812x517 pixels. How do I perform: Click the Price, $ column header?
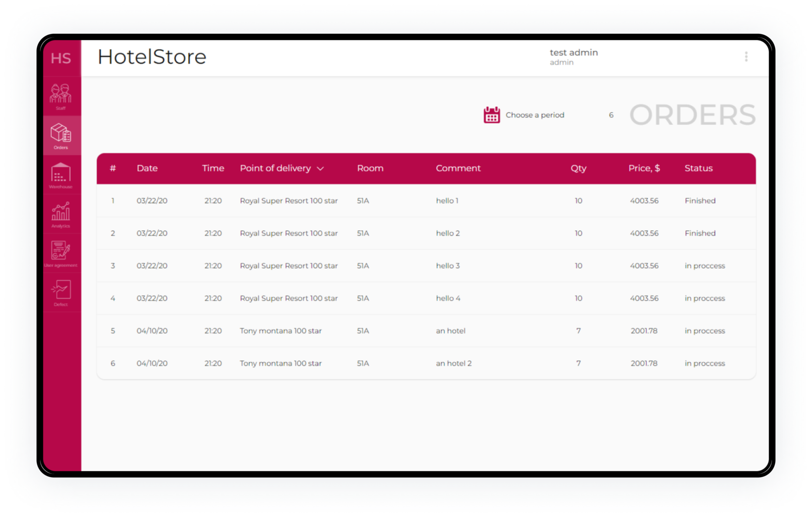644,168
